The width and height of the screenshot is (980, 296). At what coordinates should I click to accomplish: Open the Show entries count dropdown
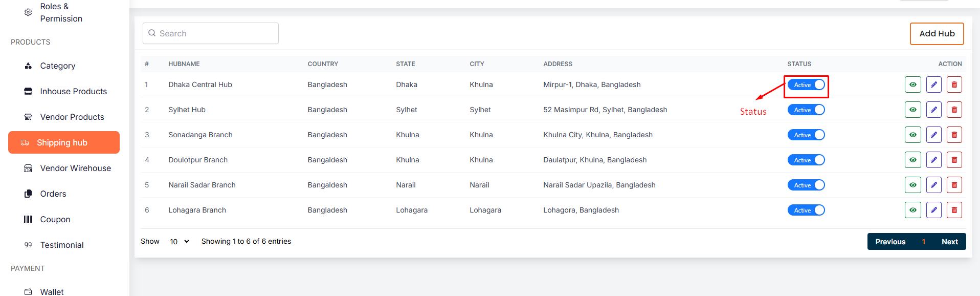coord(179,242)
